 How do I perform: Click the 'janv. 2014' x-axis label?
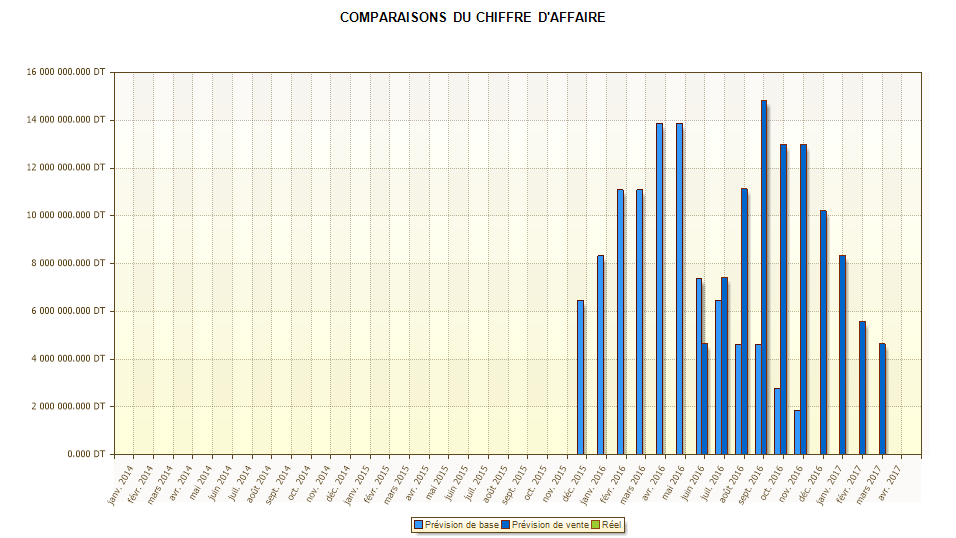coord(122,484)
